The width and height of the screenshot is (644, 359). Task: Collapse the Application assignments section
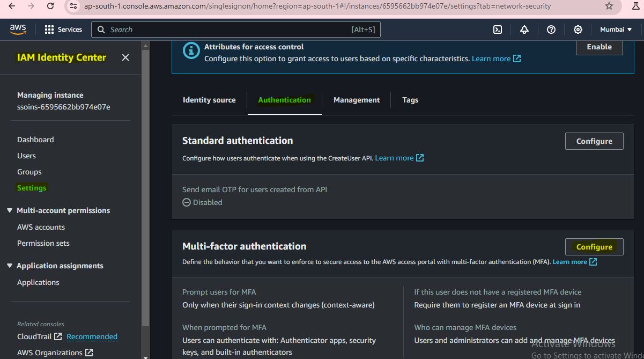(x=10, y=266)
